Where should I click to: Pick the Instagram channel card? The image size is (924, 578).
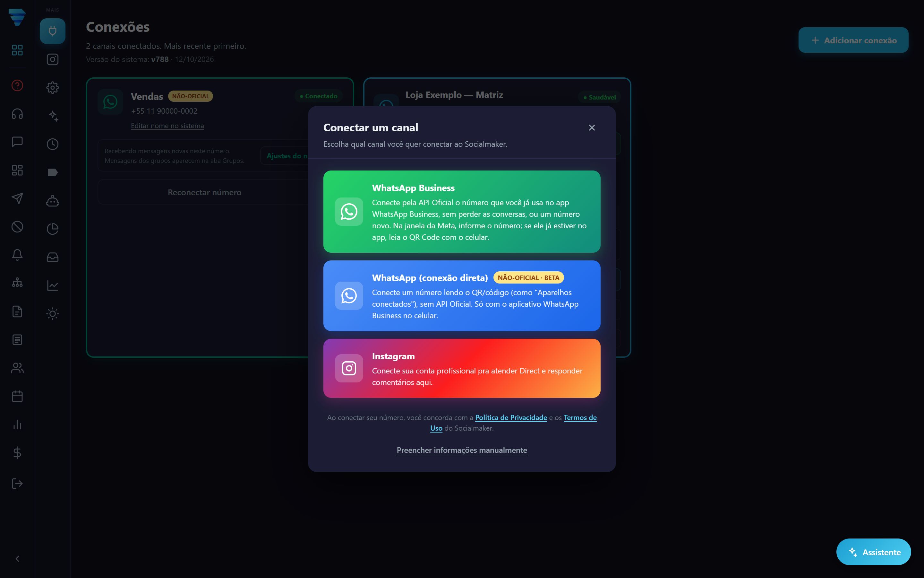[x=462, y=368]
